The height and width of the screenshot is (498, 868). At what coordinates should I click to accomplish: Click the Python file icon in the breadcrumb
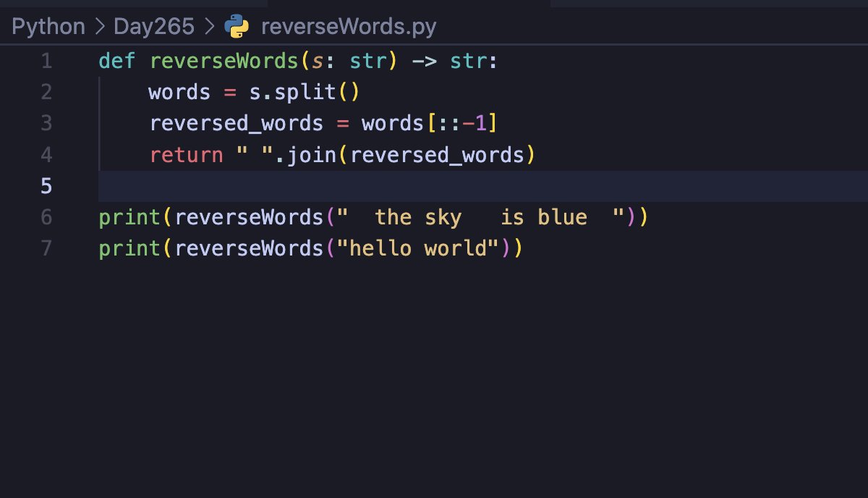(x=237, y=25)
